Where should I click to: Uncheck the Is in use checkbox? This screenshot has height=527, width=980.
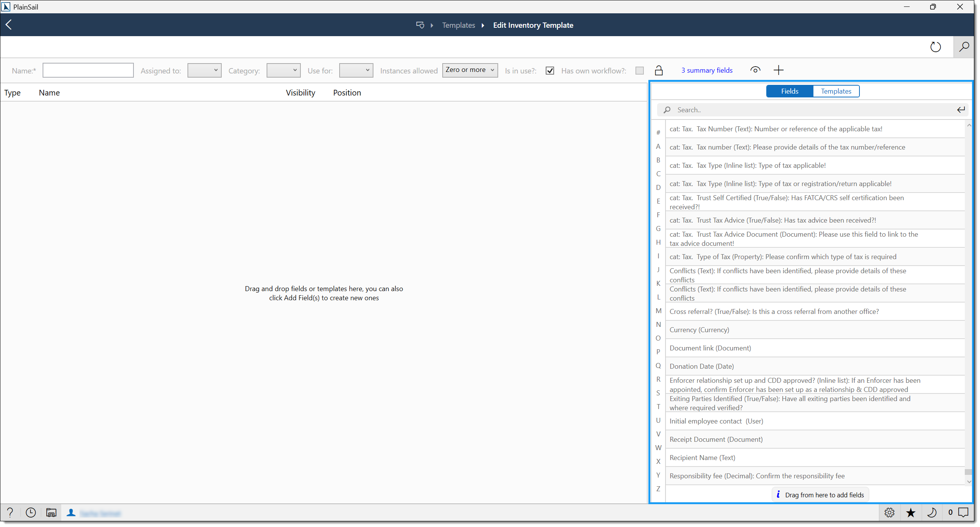[x=550, y=70]
